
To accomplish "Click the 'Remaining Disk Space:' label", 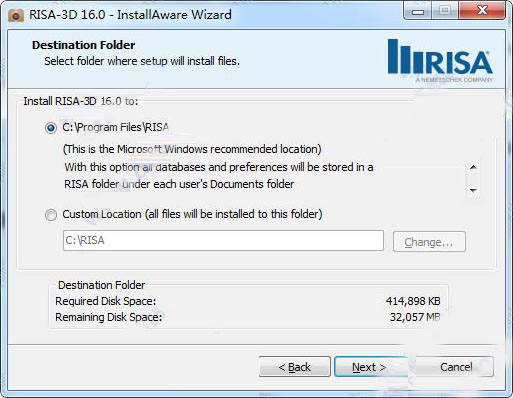I will (109, 317).
